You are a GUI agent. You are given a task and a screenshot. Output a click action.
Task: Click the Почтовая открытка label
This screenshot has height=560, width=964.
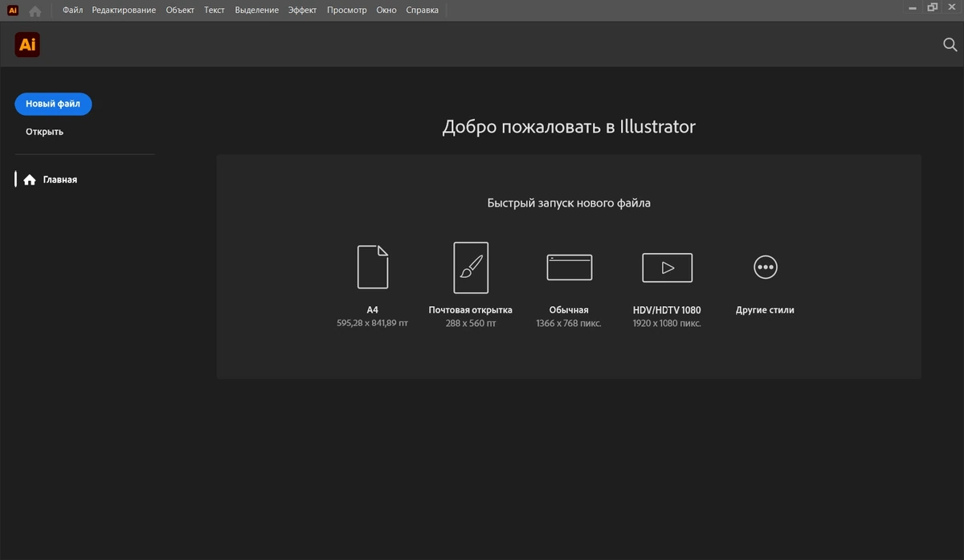coord(471,310)
